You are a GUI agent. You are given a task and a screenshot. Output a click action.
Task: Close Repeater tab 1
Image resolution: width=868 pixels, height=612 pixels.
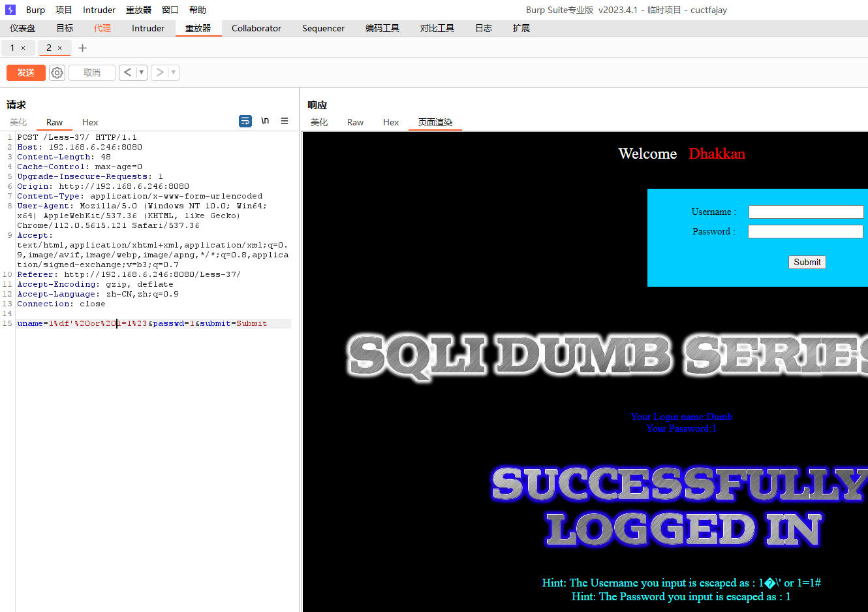tap(23, 48)
